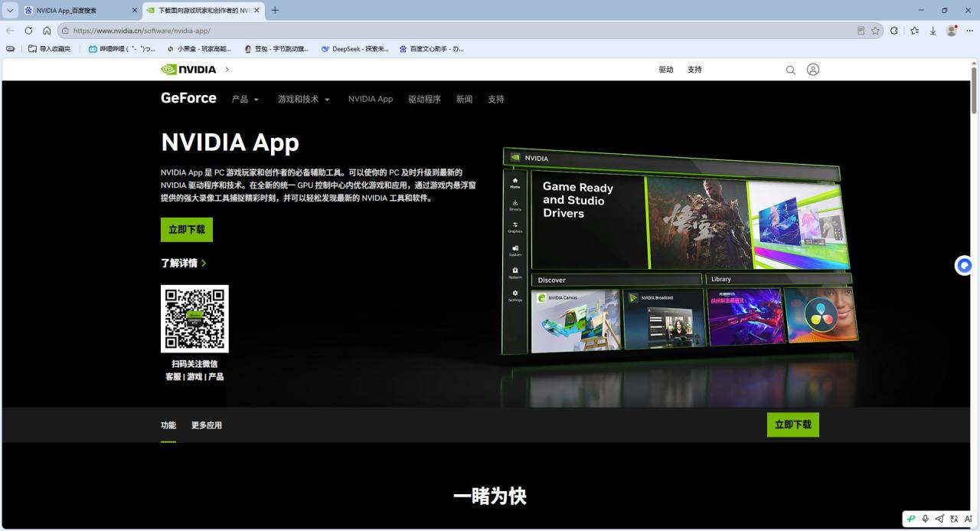Click the translate icon in floating toolbar
This screenshot has width=980, height=531.
coord(954,519)
